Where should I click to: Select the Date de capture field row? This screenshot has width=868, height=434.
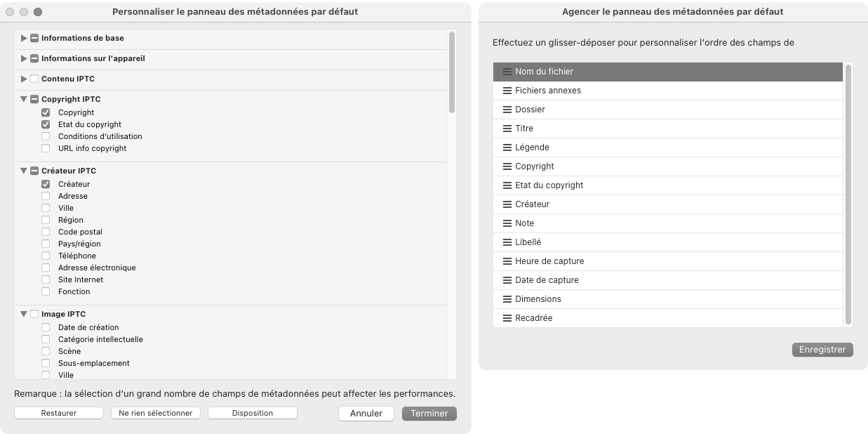coord(667,280)
